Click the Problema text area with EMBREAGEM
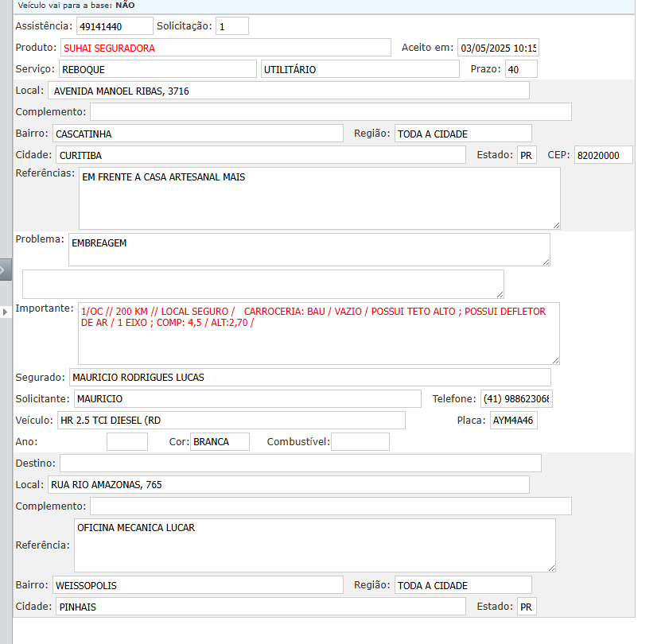The height and width of the screenshot is (644, 665). (x=309, y=249)
